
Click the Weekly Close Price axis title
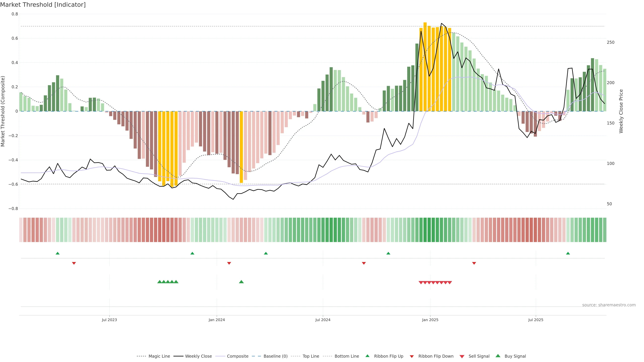coord(621,111)
